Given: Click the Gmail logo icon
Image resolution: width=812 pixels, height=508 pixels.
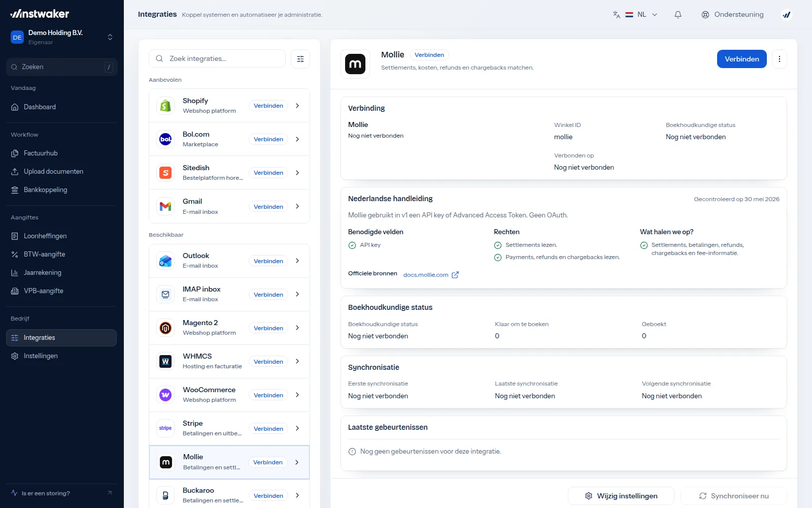Looking at the screenshot, I should pos(165,206).
